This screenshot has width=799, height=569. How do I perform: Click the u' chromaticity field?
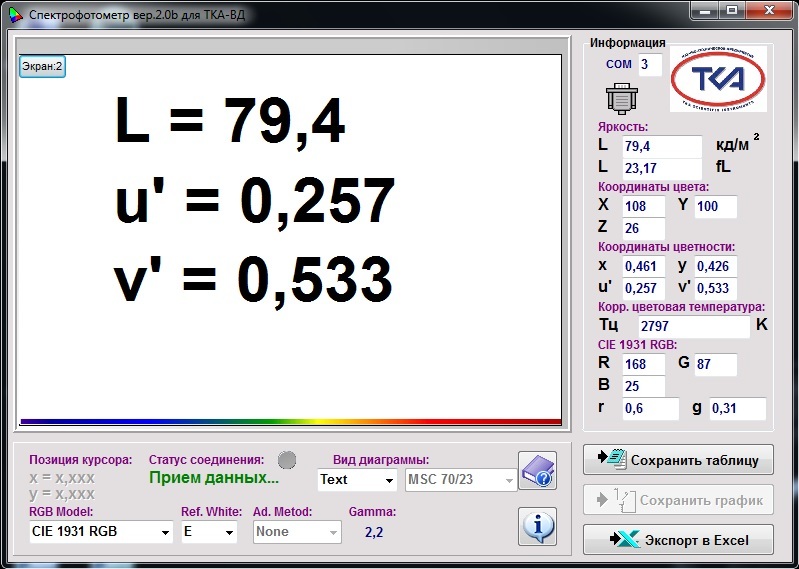tap(643, 288)
